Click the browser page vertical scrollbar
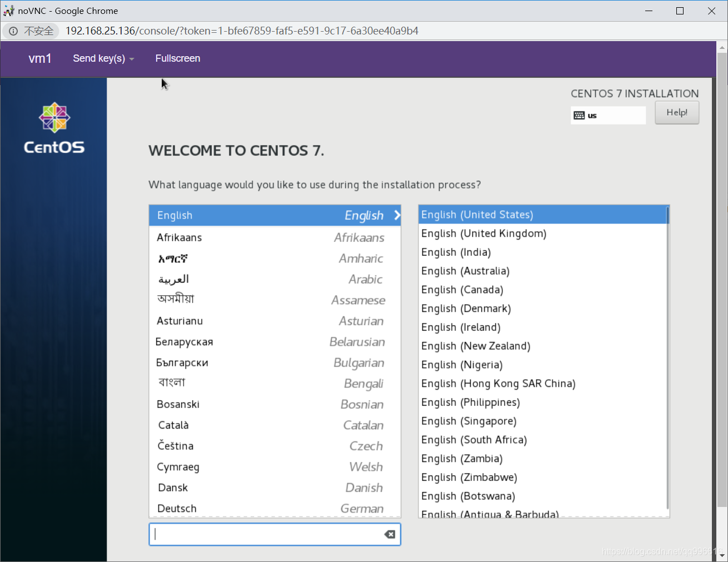The width and height of the screenshot is (728, 562). (722, 280)
